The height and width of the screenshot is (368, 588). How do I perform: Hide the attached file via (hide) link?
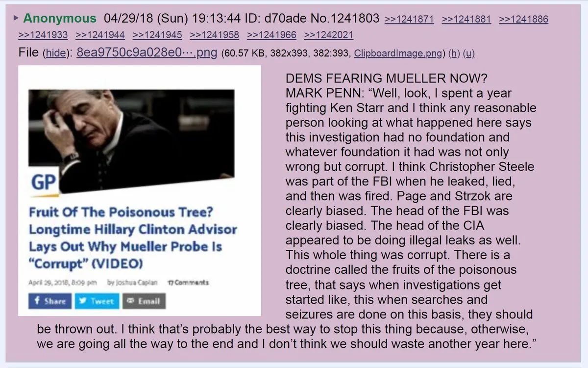[55, 53]
